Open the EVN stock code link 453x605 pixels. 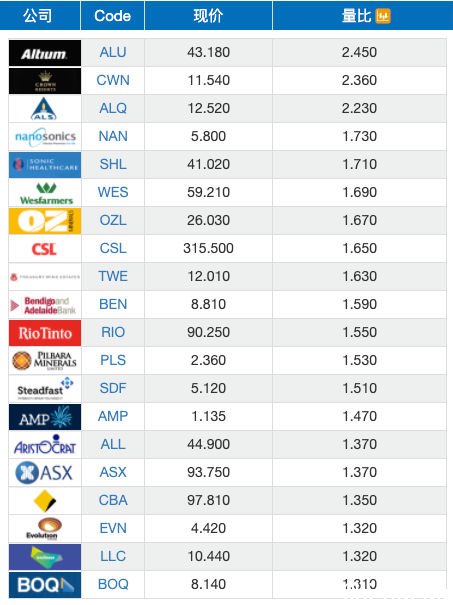[x=113, y=528]
